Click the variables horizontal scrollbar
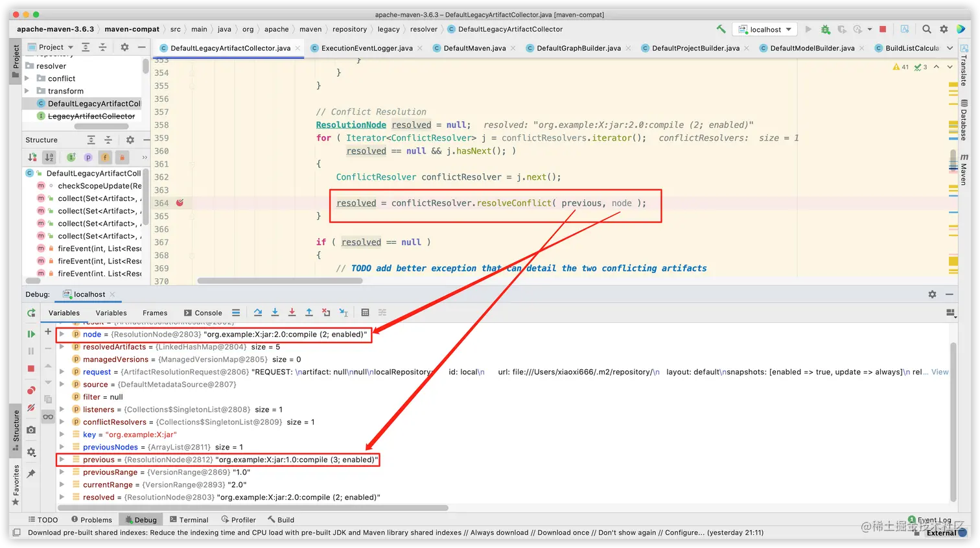Viewport: 980px width, 548px height. tap(253, 508)
